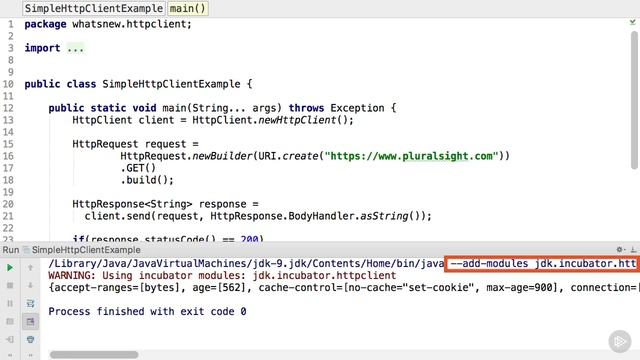Click the Down the stack trace arrow

coord(30,286)
